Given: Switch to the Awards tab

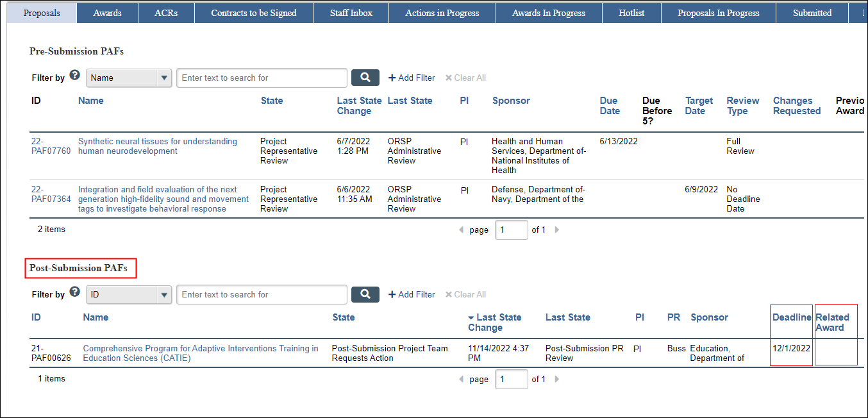Looking at the screenshot, I should tap(107, 12).
